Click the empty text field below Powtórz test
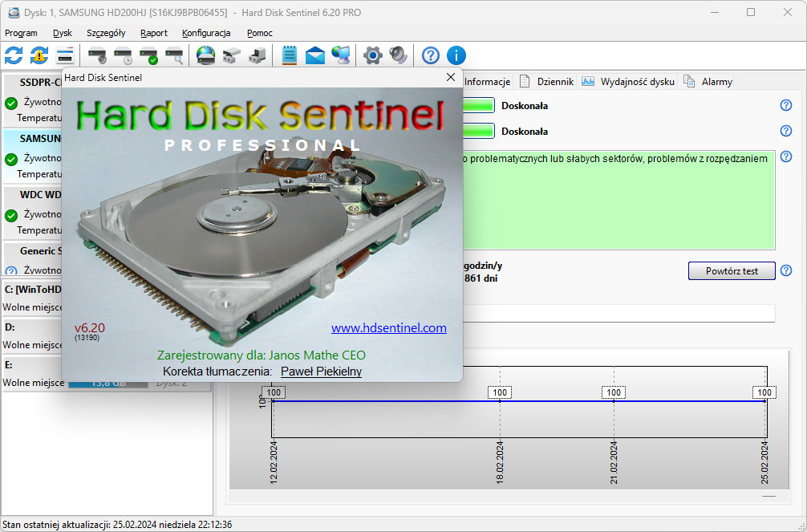Viewport: 807px width, 532px height. [x=619, y=313]
